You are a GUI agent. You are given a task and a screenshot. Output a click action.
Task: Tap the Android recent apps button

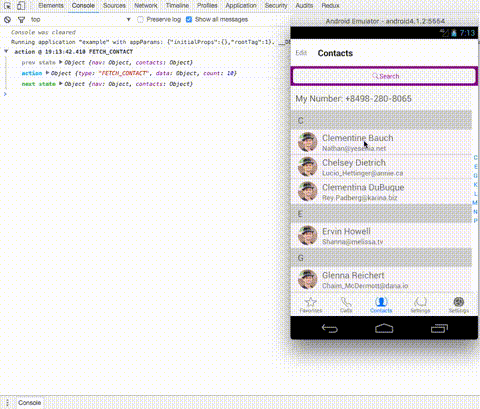click(439, 328)
